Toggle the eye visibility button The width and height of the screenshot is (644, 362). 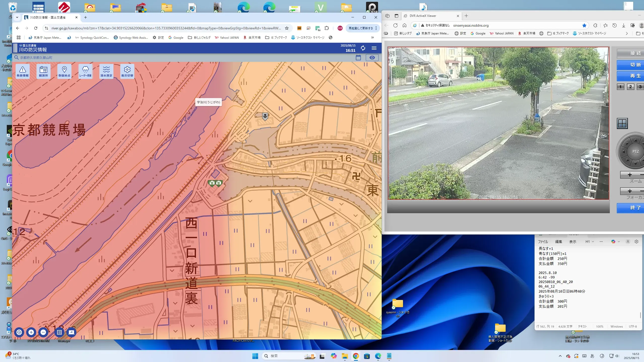coord(372,58)
